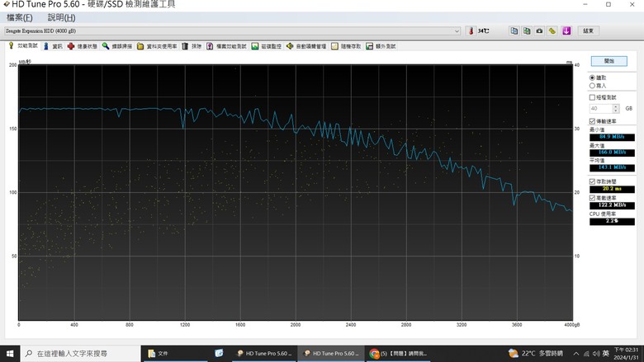
Task: Open the 檔案(F) menu
Action: pyautogui.click(x=20, y=17)
